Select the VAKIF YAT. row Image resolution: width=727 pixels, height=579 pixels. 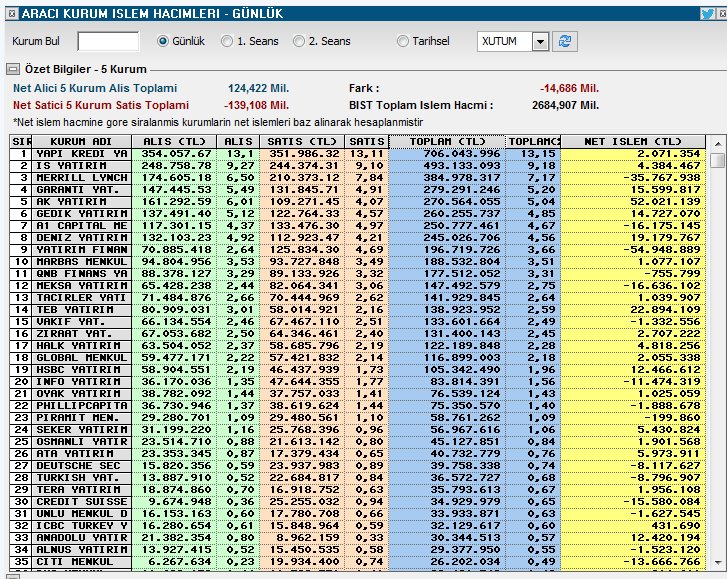tap(357, 322)
